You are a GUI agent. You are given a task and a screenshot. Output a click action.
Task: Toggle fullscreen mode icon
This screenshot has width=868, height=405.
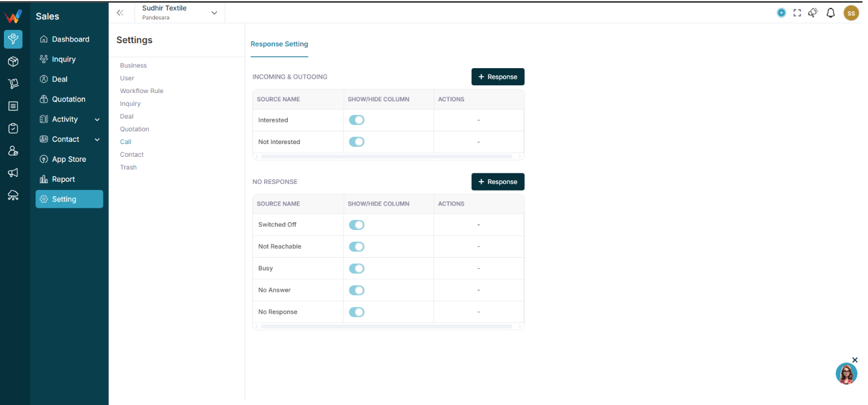click(797, 13)
